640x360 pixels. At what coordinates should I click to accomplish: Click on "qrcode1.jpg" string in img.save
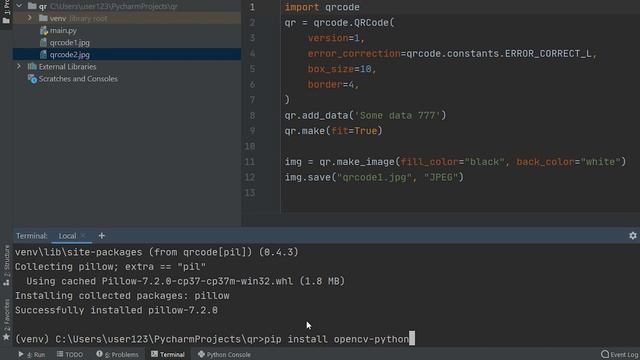(x=375, y=177)
